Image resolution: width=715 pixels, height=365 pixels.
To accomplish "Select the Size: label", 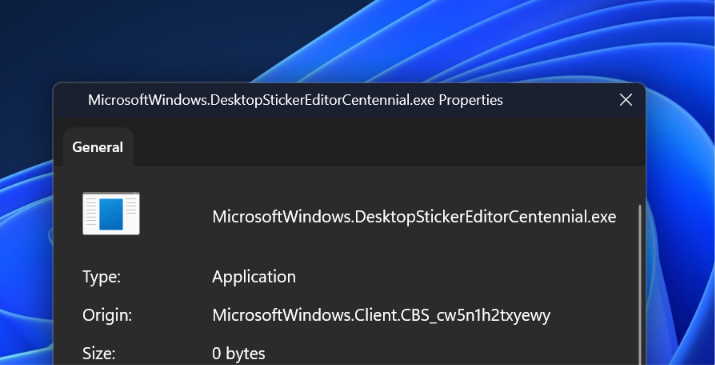I will (99, 354).
